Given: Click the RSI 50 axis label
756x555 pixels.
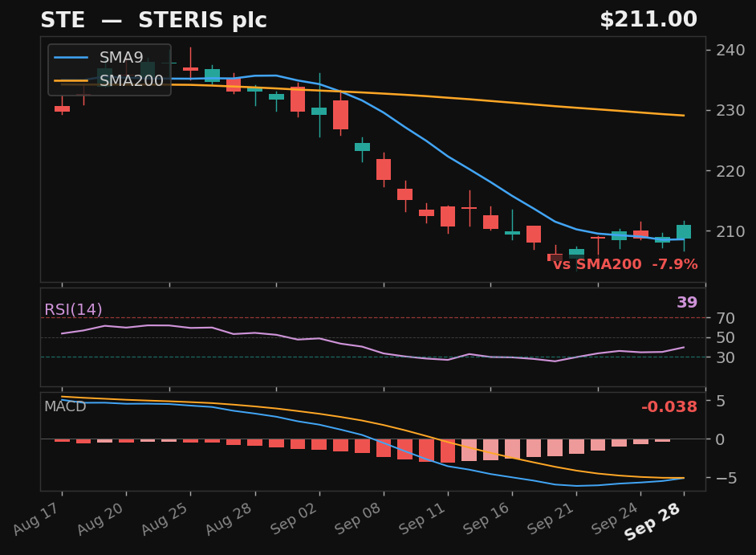Looking at the screenshot, I should [726, 338].
